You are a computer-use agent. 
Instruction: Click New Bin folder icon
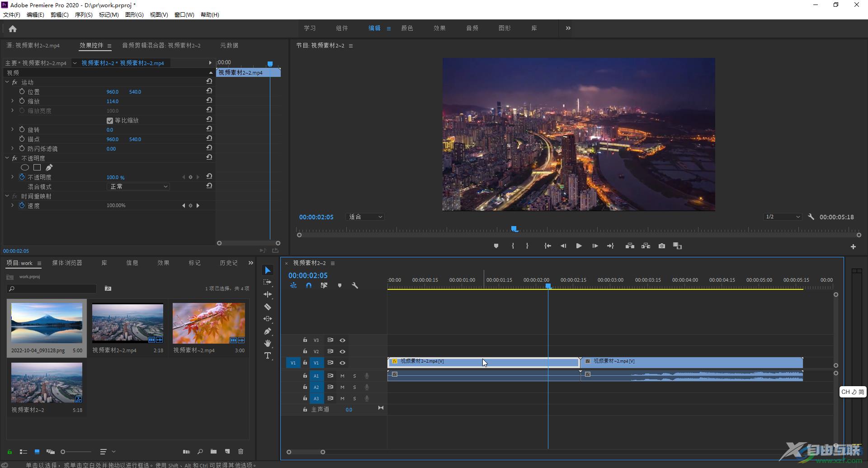tap(213, 451)
